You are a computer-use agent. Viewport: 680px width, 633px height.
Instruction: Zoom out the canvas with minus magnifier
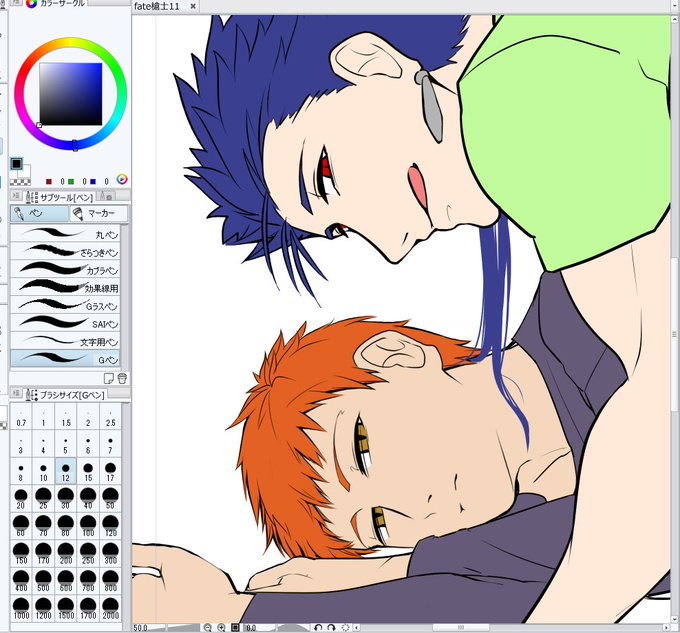(x=208, y=627)
